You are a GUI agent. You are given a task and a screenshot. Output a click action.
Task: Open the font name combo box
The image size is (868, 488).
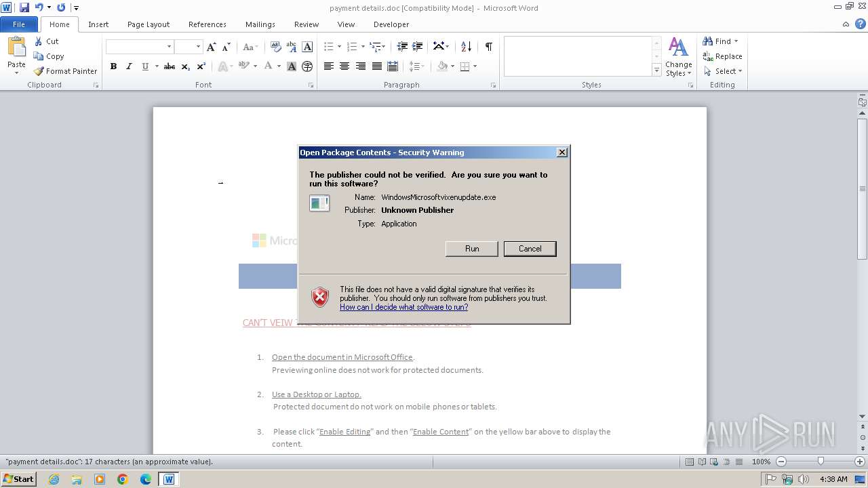coord(140,47)
